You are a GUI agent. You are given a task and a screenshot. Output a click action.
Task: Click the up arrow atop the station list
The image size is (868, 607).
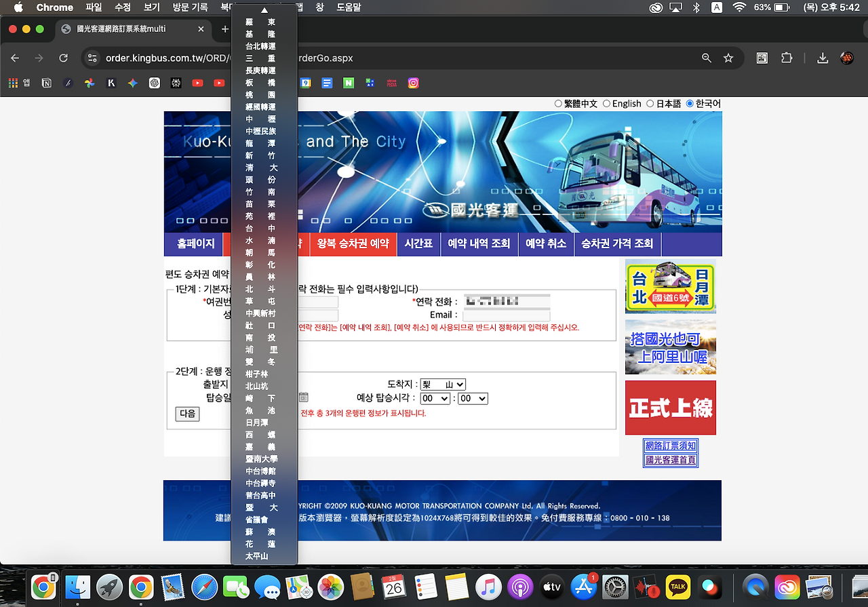(x=264, y=10)
